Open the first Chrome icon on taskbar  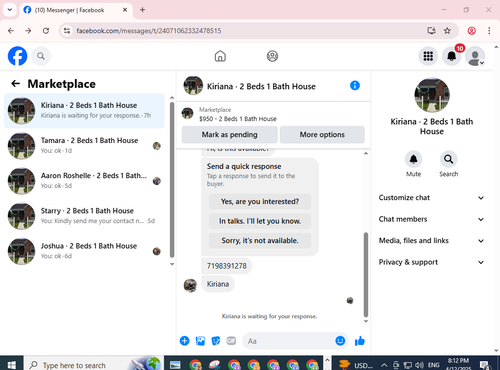click(x=195, y=365)
